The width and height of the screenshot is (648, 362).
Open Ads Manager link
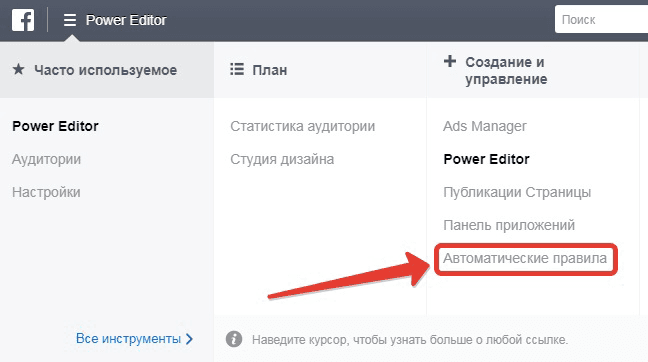pyautogui.click(x=485, y=126)
